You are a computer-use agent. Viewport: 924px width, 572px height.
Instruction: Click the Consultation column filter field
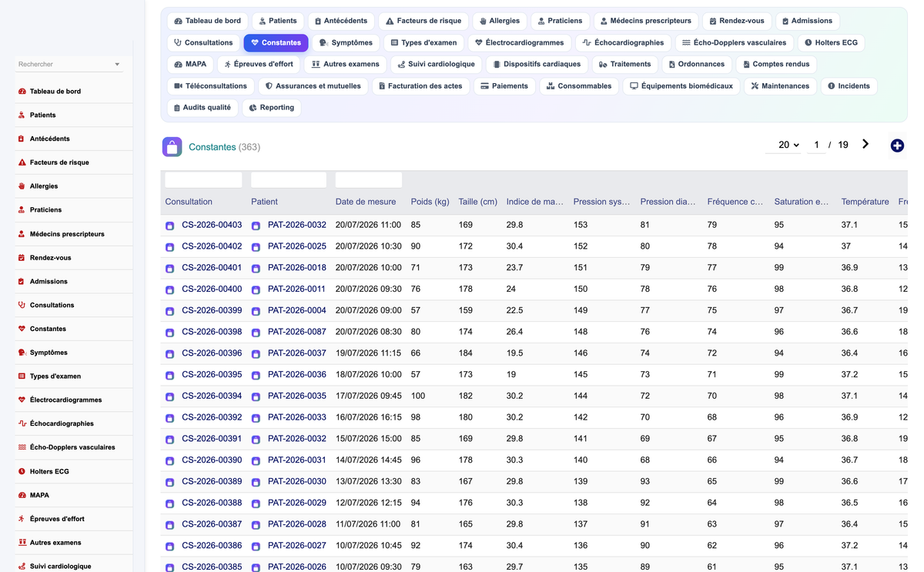point(203,180)
